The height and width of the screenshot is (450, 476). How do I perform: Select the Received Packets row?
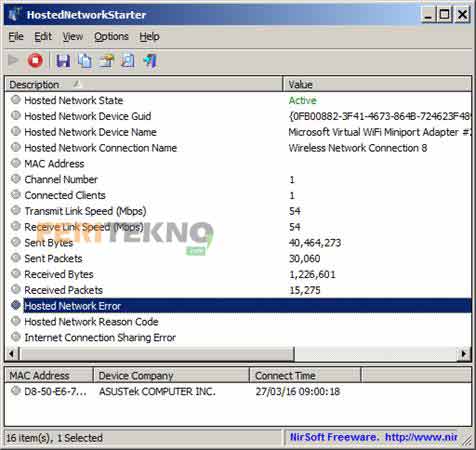pyautogui.click(x=238, y=290)
